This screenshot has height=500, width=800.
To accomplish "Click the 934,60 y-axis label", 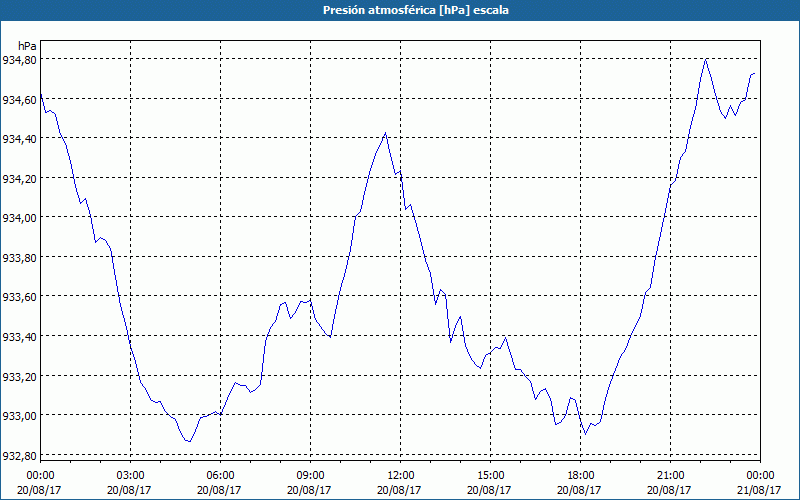I will click(x=19, y=99).
